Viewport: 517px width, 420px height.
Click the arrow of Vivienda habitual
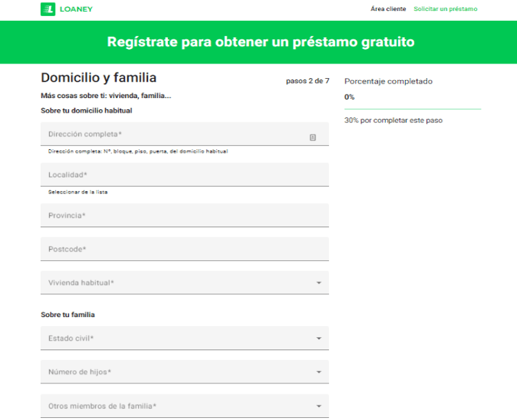319,283
